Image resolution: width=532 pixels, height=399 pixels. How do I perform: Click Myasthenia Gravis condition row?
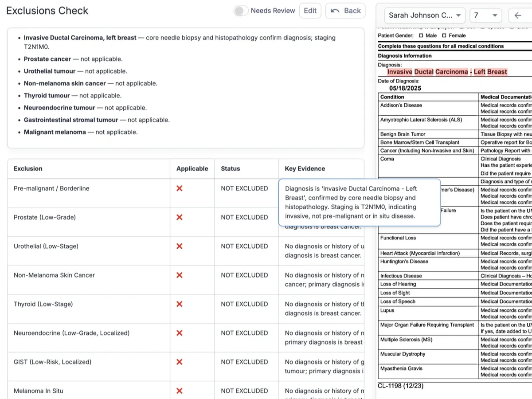401,368
